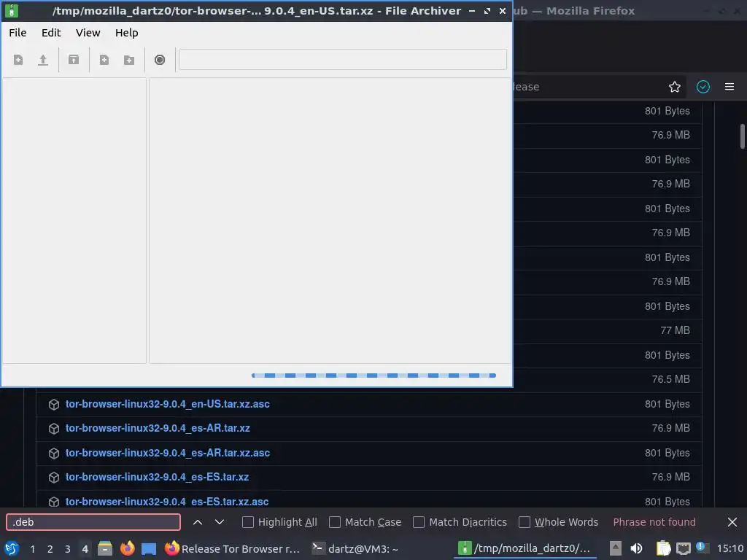Click package icon beside es-AR.tar.xz file
Viewport: 747px width, 560px height.
tap(54, 429)
